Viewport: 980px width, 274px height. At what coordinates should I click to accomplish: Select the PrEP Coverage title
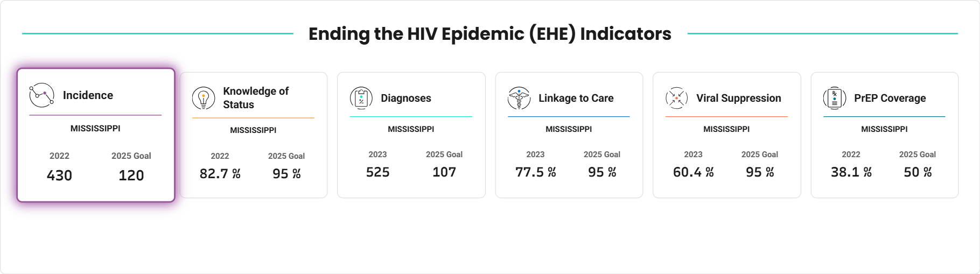tap(890, 98)
